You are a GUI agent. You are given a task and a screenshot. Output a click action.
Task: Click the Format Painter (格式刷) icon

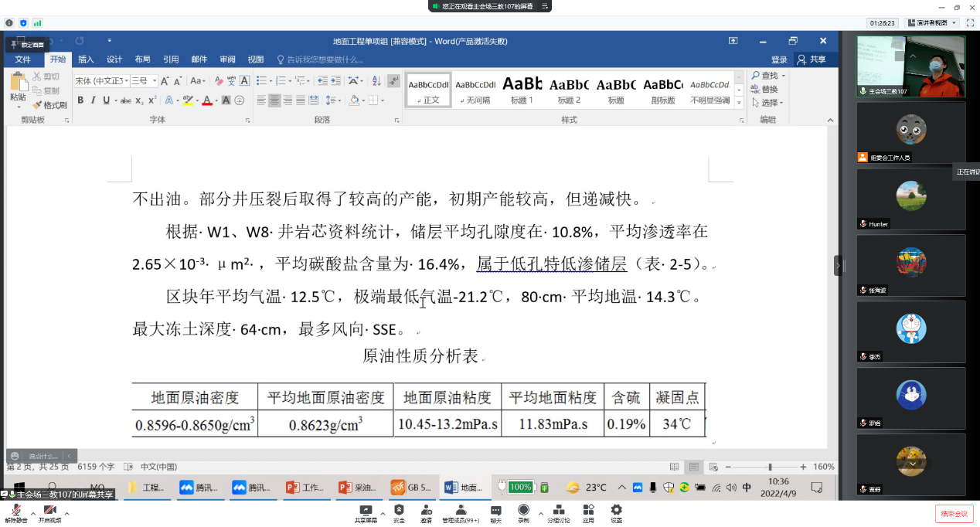tap(37, 105)
